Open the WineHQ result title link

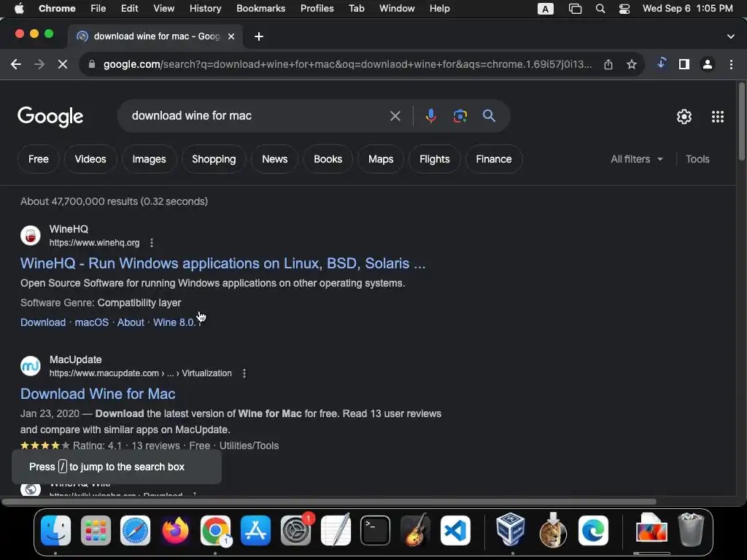click(223, 263)
